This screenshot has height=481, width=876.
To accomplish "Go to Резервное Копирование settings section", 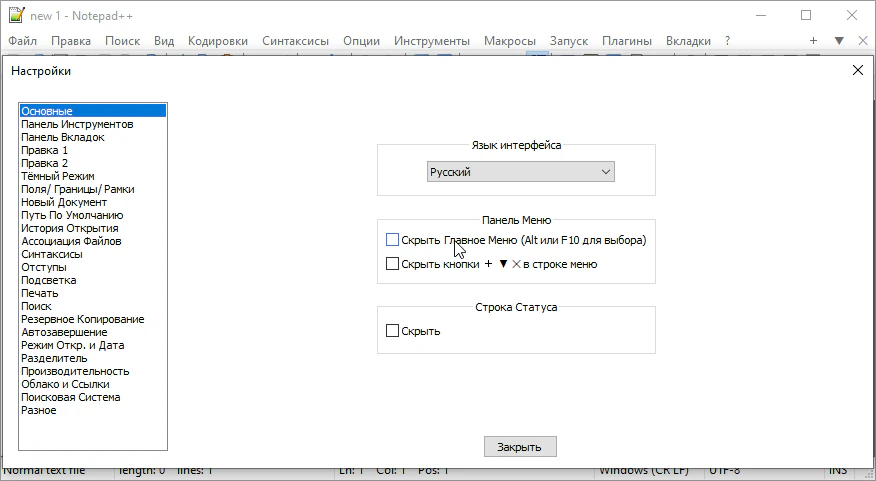I will coord(82,319).
